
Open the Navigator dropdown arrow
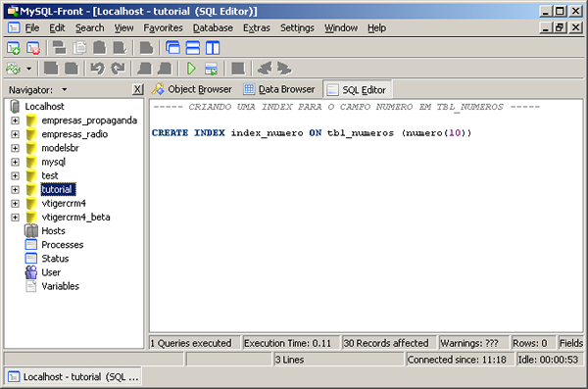[65, 89]
